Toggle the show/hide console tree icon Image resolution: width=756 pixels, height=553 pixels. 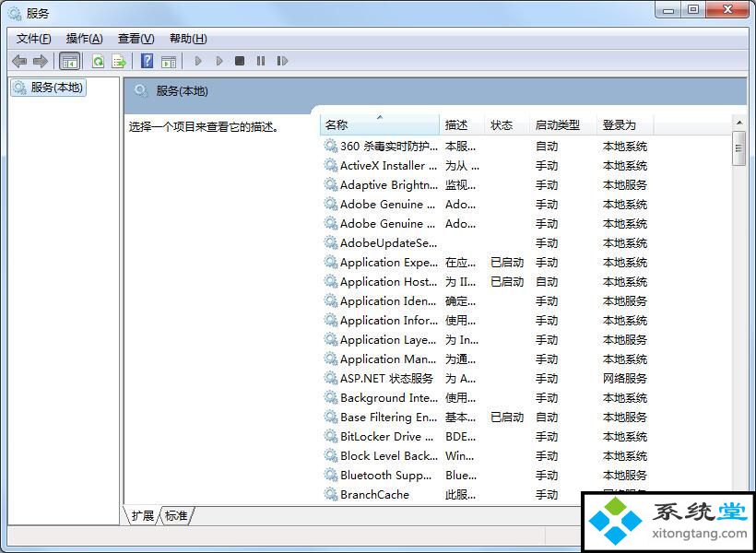pos(69,61)
